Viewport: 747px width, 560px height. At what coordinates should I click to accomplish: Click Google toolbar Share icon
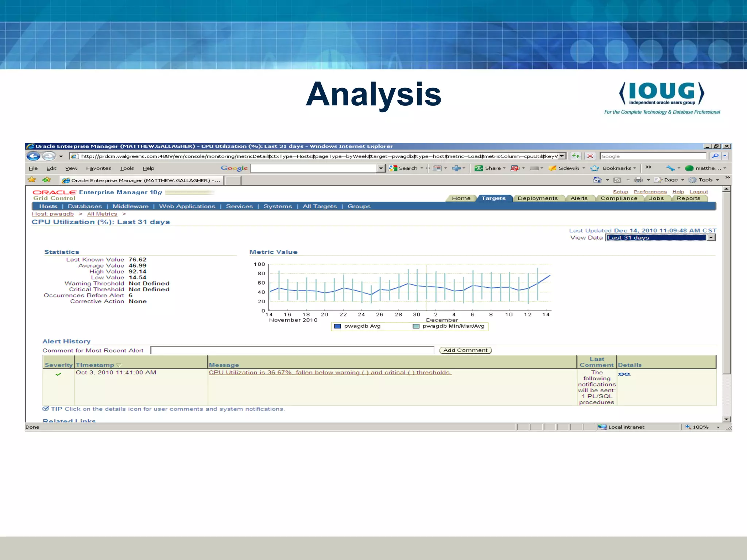click(479, 168)
